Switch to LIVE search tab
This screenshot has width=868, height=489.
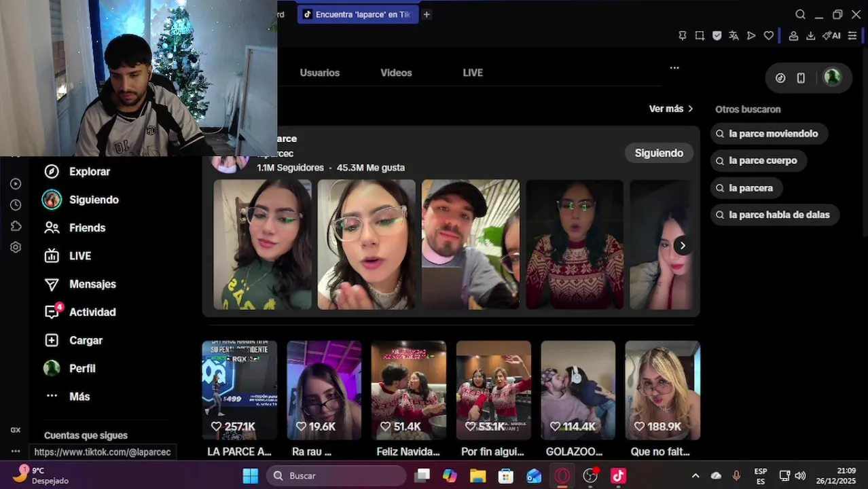473,73
